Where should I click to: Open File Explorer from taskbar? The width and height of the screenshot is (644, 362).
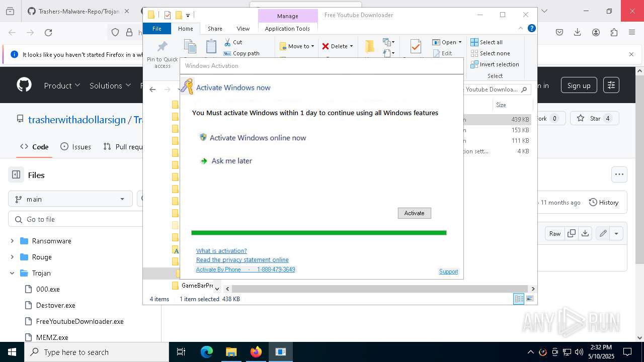(x=231, y=352)
